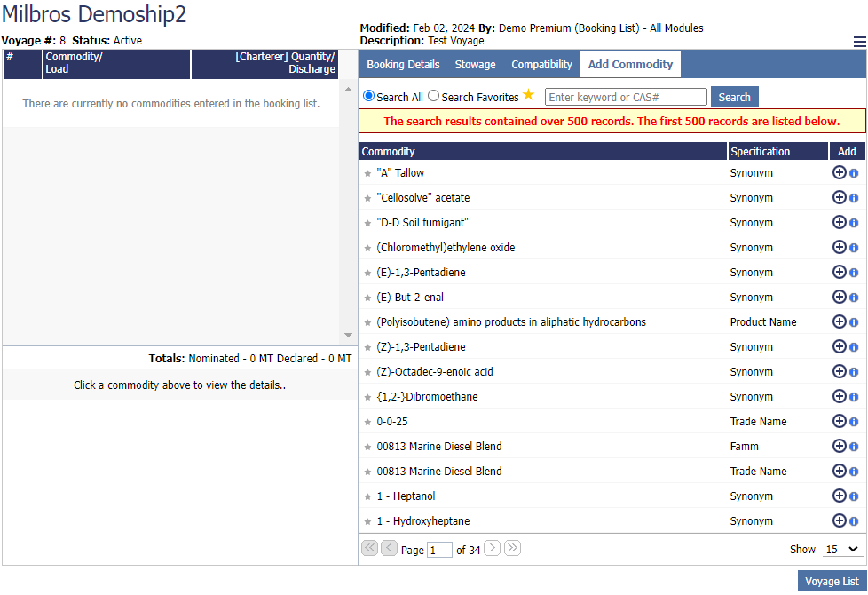Open info icon for "Cellosolve" acetate
The width and height of the screenshot is (868, 595).
854,198
